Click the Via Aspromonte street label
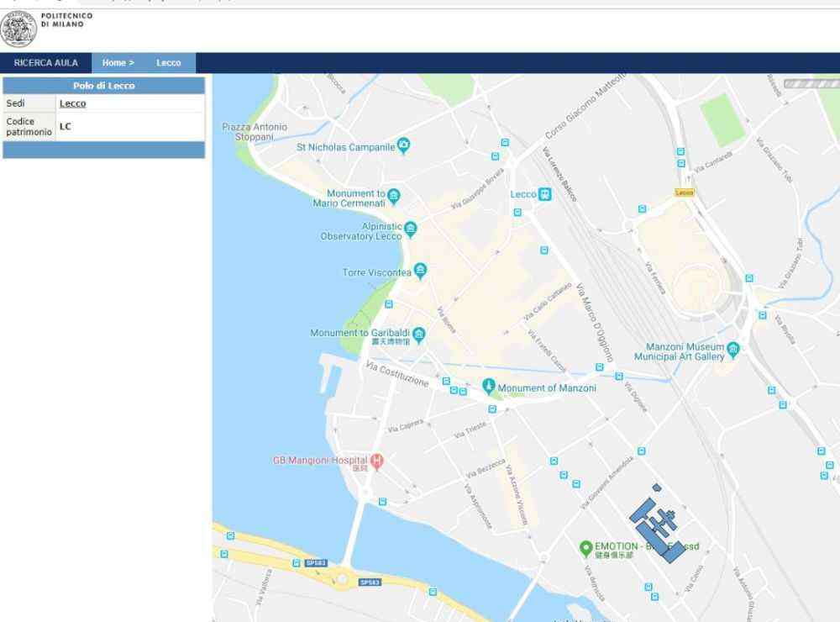This screenshot has height=622, width=840. point(477,506)
